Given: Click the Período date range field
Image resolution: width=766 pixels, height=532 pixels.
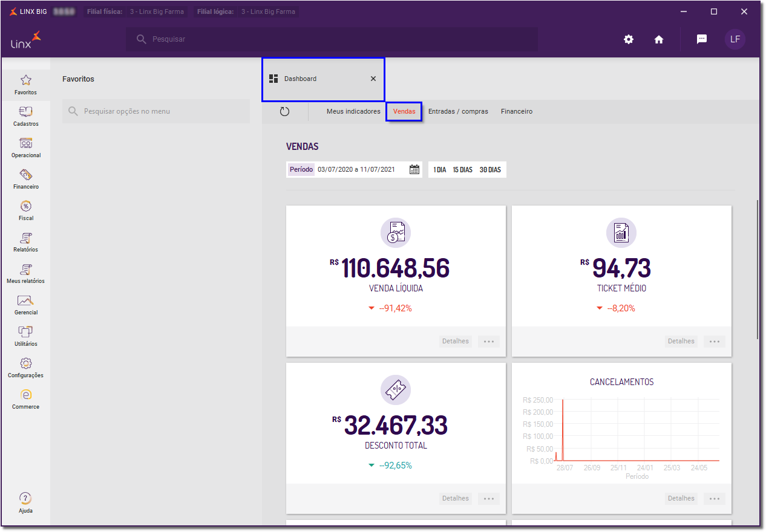Looking at the screenshot, I should [x=354, y=170].
